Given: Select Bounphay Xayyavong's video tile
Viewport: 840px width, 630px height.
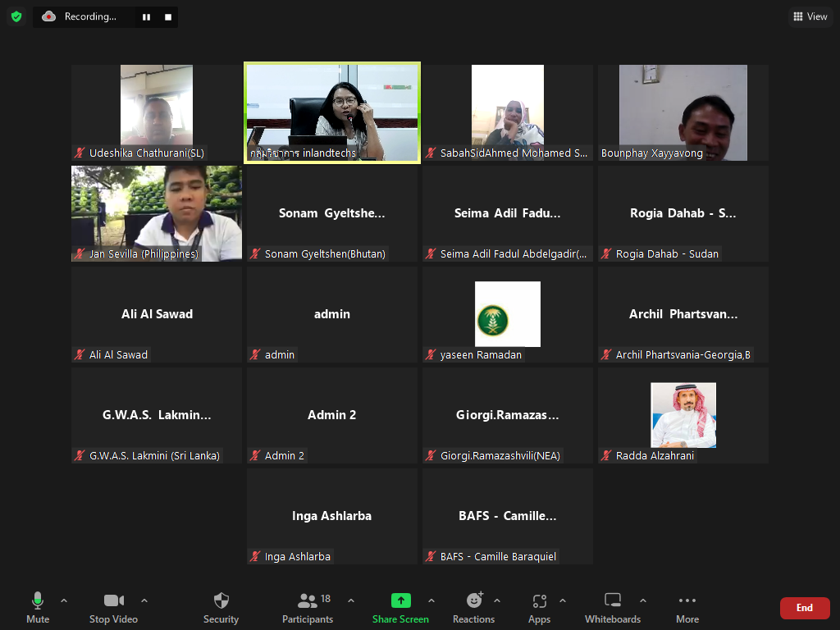Looking at the screenshot, I should [683, 112].
